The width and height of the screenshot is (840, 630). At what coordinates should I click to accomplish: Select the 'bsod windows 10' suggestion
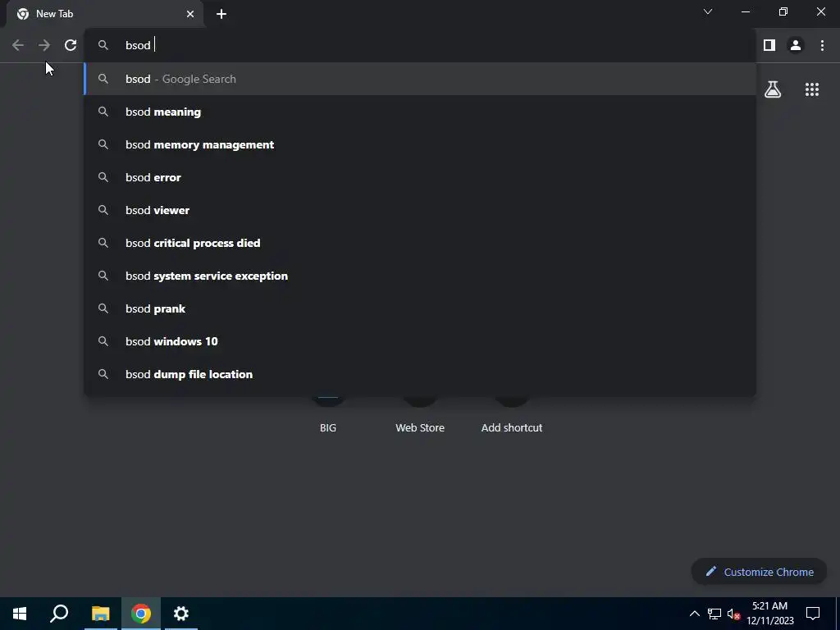click(421, 341)
